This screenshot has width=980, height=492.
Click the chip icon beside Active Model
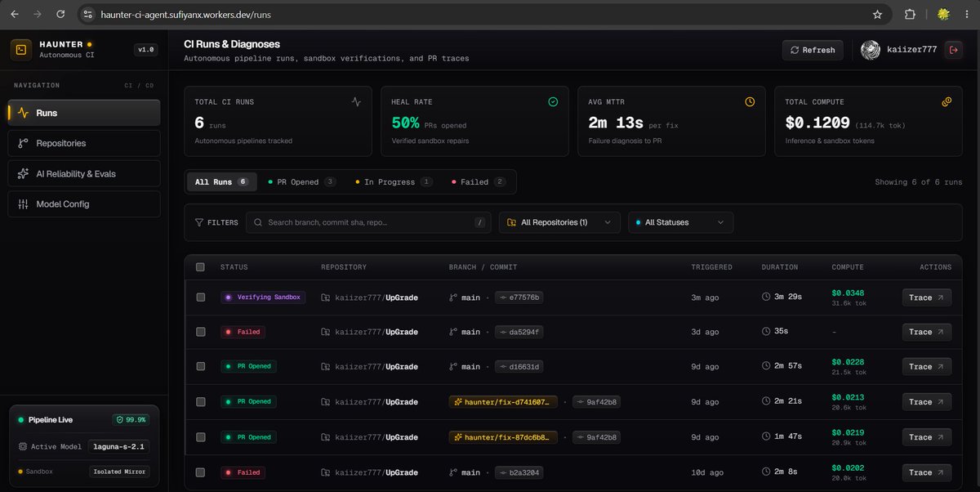tap(23, 447)
